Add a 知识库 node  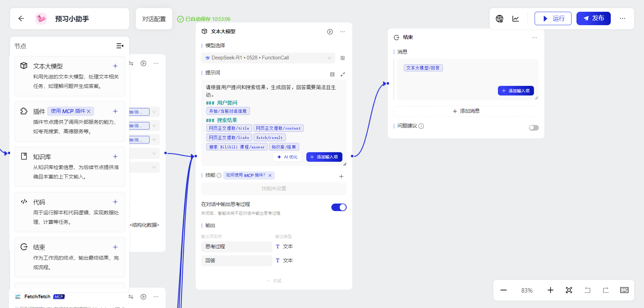(x=115, y=156)
